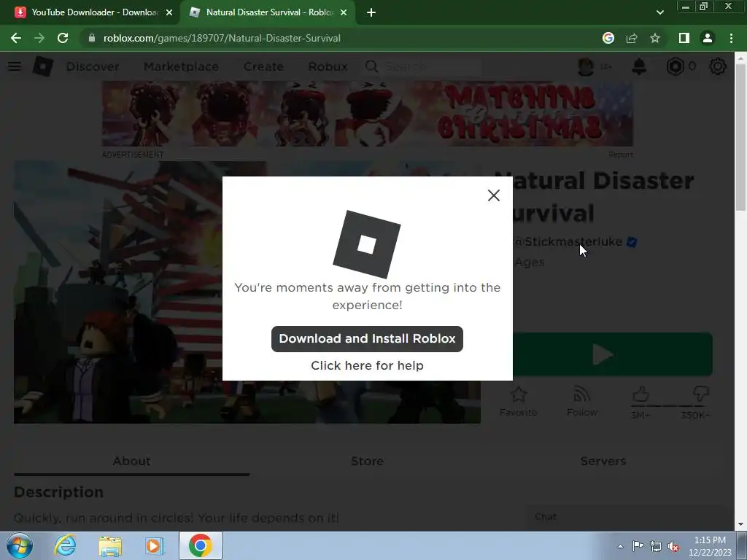Image resolution: width=747 pixels, height=560 pixels.
Task: Open Stickmasterluke creator link
Action: click(568, 242)
